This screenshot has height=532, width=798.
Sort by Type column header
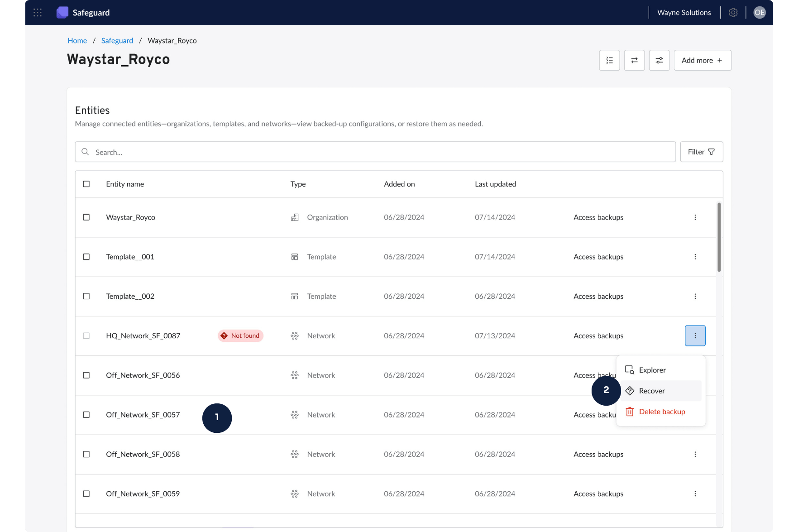[x=298, y=184]
